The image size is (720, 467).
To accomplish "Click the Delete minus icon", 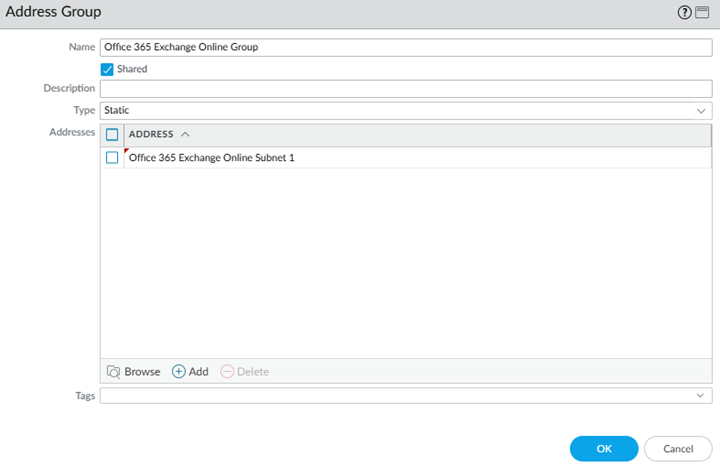I will tap(227, 371).
